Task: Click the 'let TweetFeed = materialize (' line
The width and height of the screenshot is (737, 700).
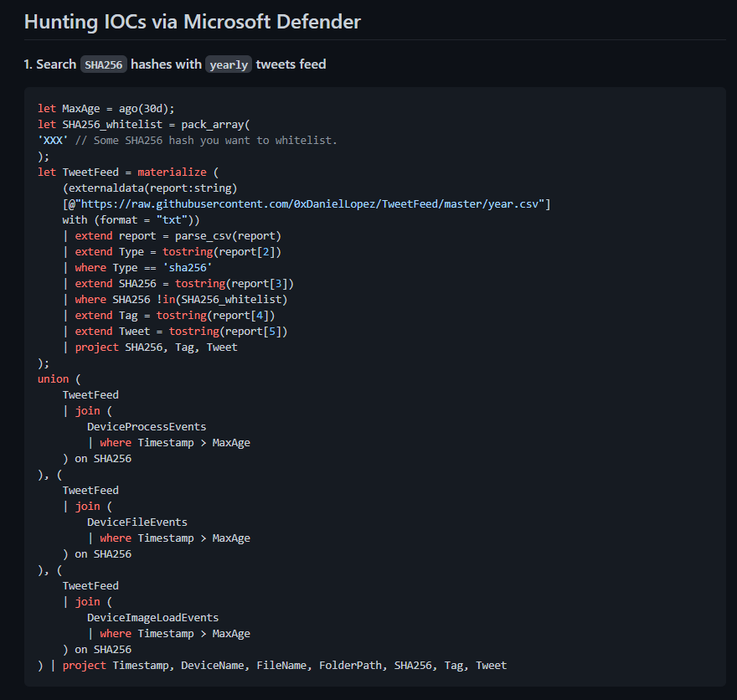Action: pos(128,172)
